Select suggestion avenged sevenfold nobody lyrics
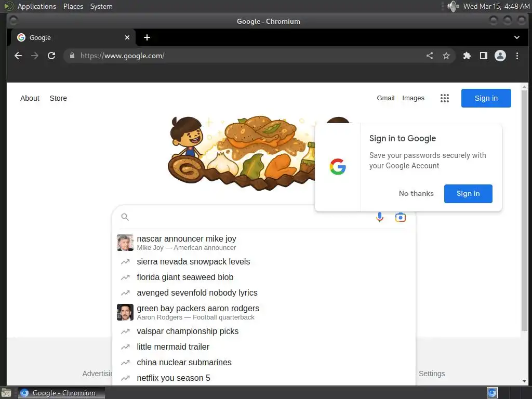 (x=263, y=293)
